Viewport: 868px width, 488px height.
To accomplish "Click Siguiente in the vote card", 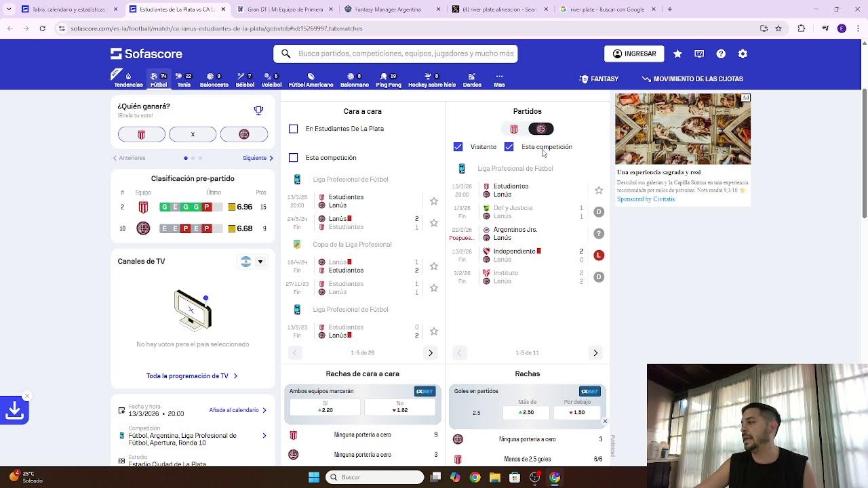I will click(x=258, y=158).
